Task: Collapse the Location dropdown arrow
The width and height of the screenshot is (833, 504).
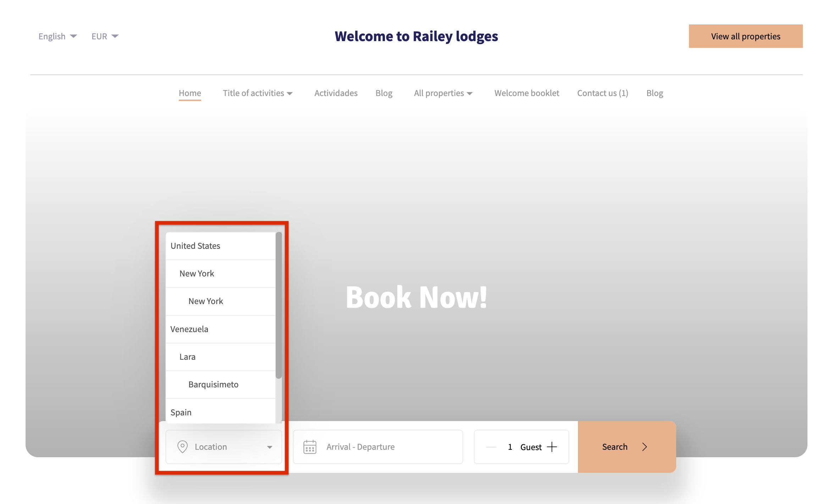Action: 270,447
